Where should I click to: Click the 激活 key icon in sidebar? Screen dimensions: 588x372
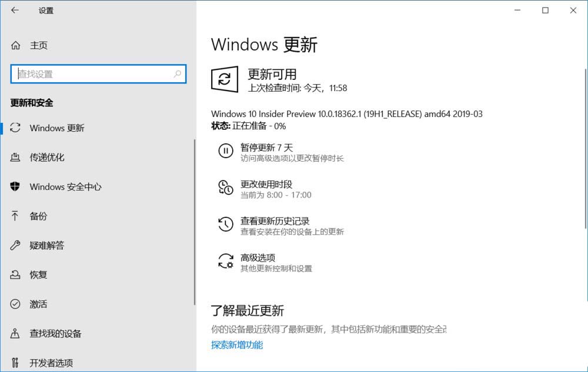click(14, 304)
